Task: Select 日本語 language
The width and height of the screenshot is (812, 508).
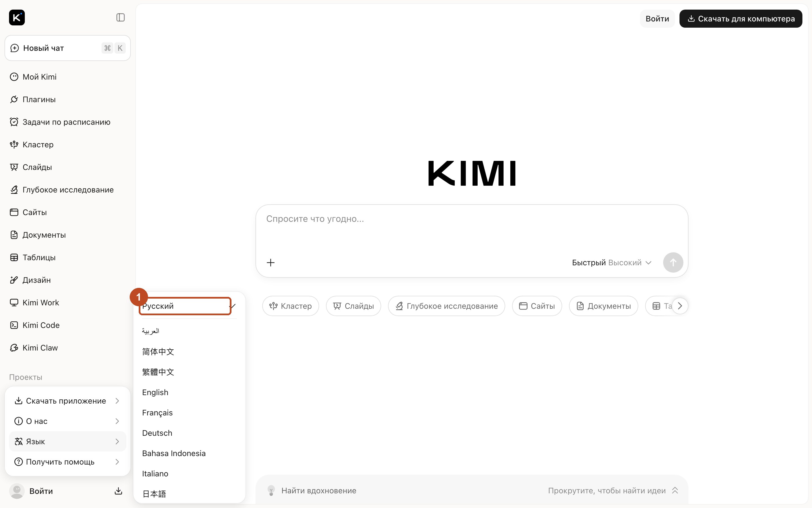Action: click(189, 494)
